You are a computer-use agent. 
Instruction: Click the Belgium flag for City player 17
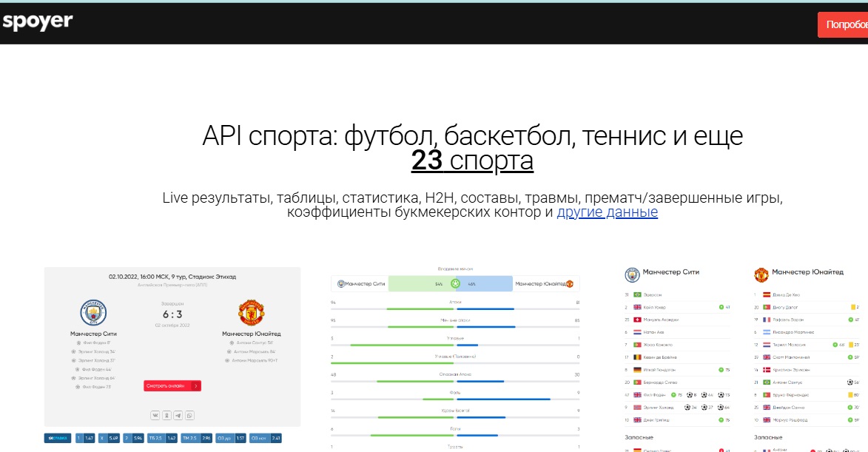click(637, 357)
